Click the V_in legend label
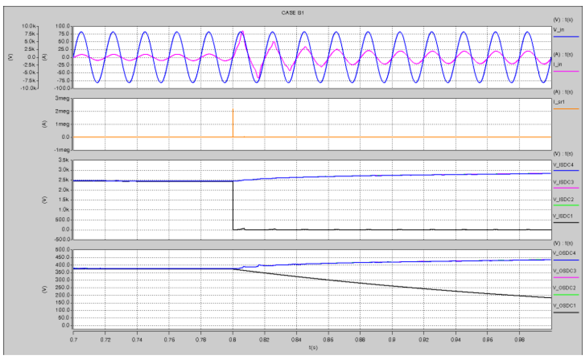 click(558, 30)
